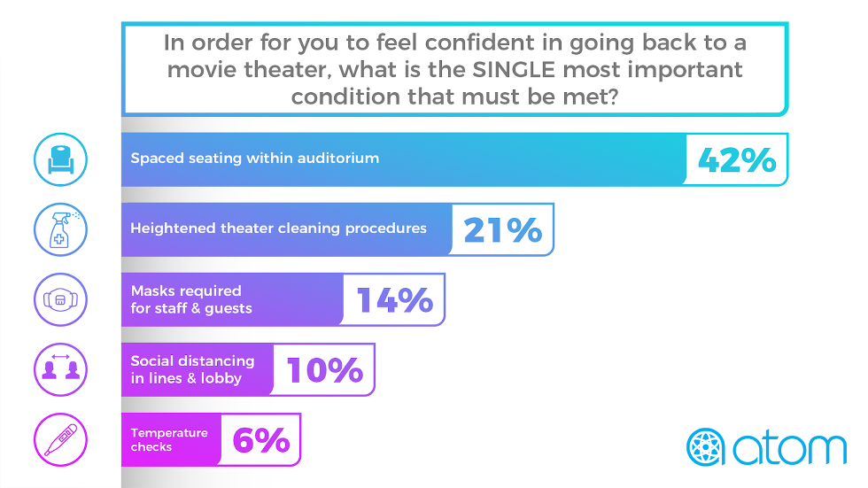This screenshot has height=488, width=868.
Task: Click the face mask icon
Action: coord(60,299)
